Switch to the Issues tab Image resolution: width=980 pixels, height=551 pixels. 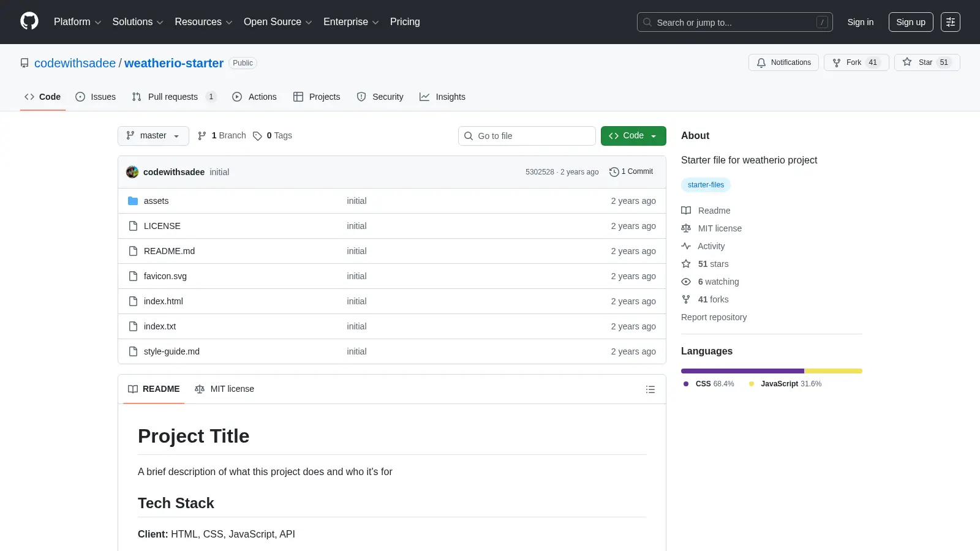pyautogui.click(x=96, y=97)
